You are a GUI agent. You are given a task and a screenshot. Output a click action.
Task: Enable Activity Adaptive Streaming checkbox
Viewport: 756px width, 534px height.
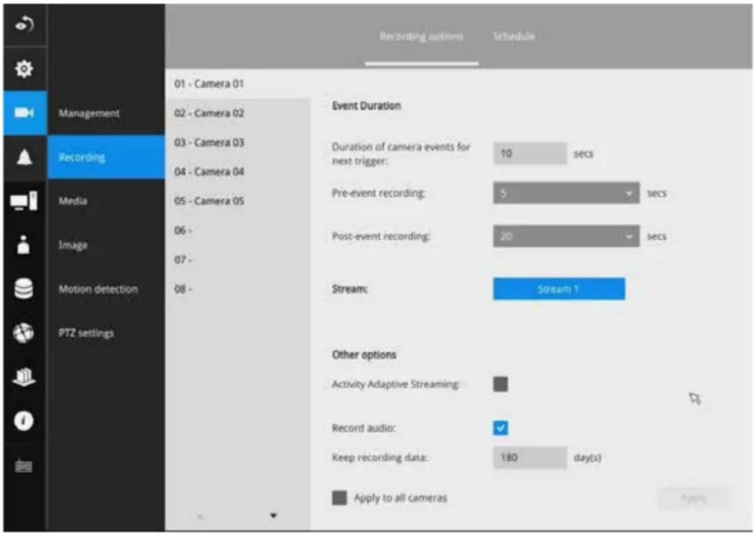pos(501,384)
